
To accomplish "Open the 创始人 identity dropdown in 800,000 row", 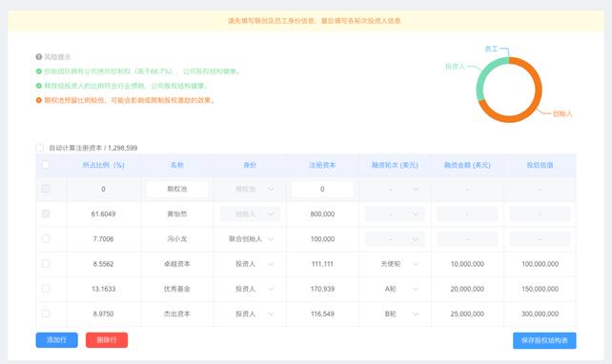I will coord(250,213).
